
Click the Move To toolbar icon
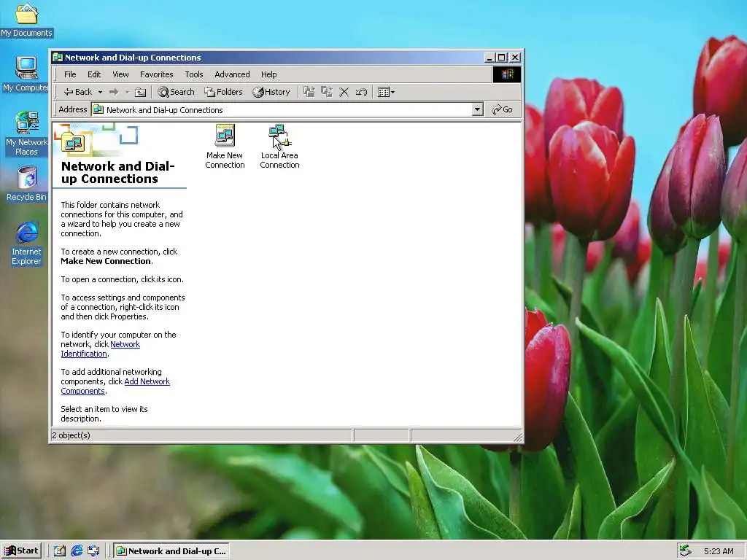point(309,92)
